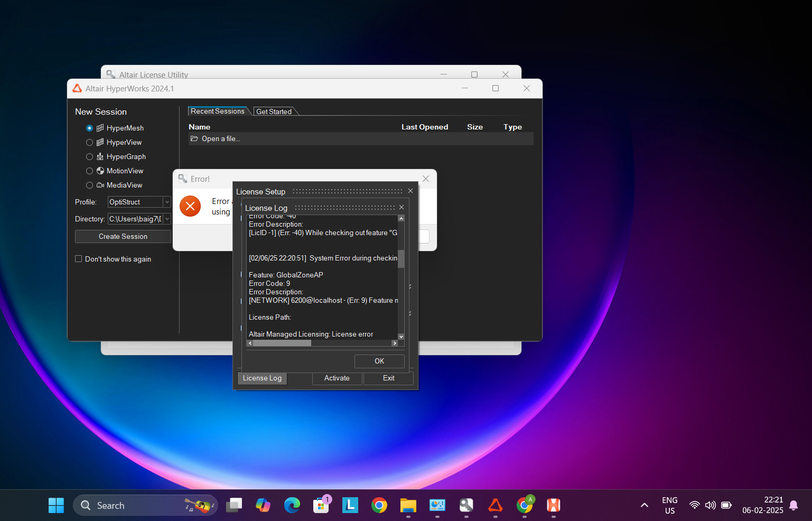Select the HyperGraph session radio button
Screen dimensions: 812x521
pyautogui.click(x=89, y=157)
